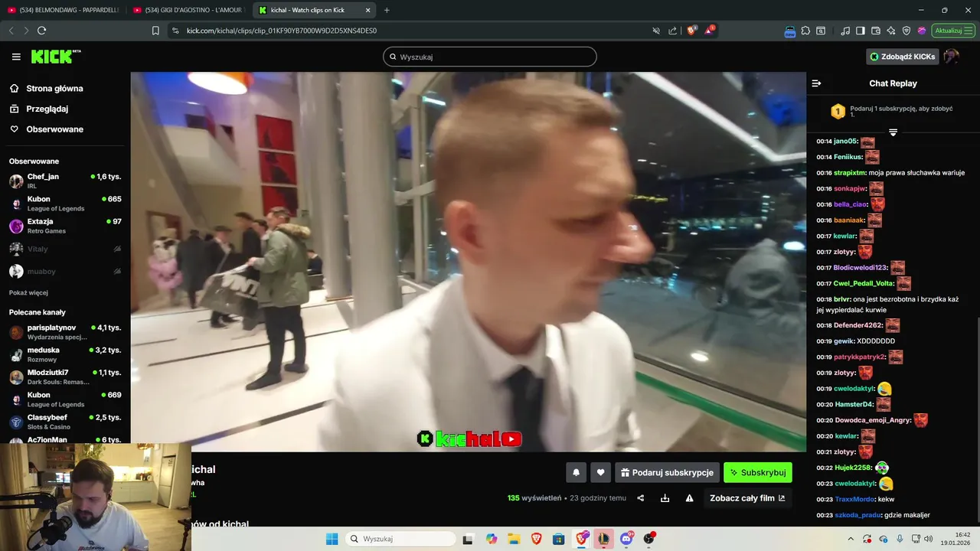Click the browser address bar URL
The image size is (980, 551).
point(282,31)
